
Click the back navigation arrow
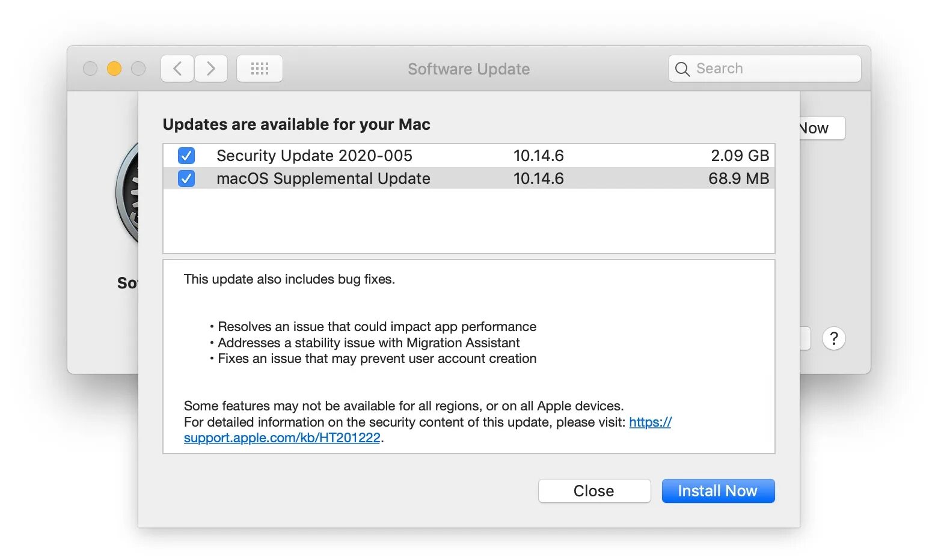tap(177, 68)
